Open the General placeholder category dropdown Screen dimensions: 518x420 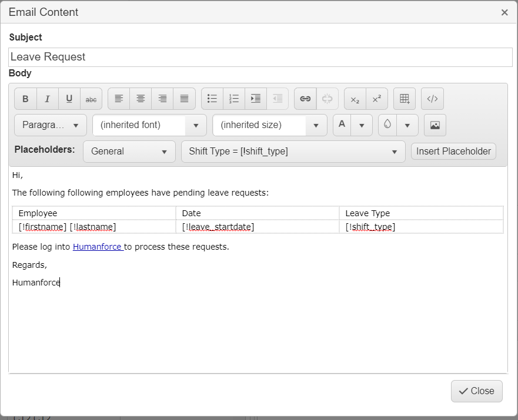coord(129,152)
